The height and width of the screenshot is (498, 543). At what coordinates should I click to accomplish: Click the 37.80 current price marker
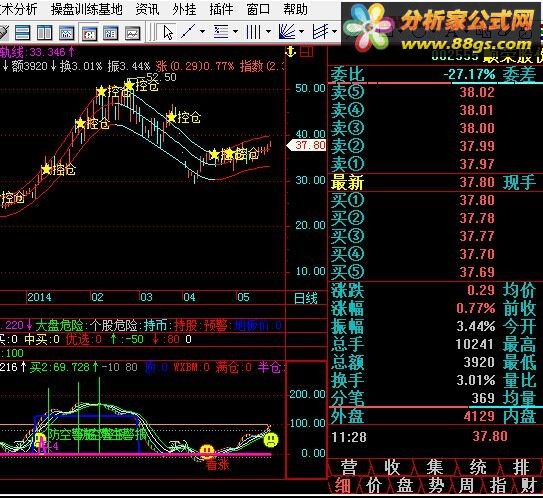click(x=306, y=145)
